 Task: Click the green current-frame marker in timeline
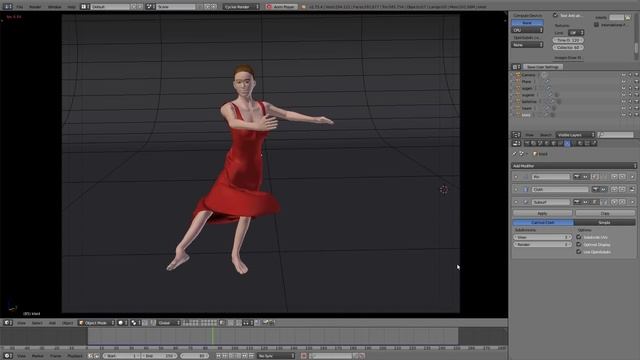[x=212, y=336]
